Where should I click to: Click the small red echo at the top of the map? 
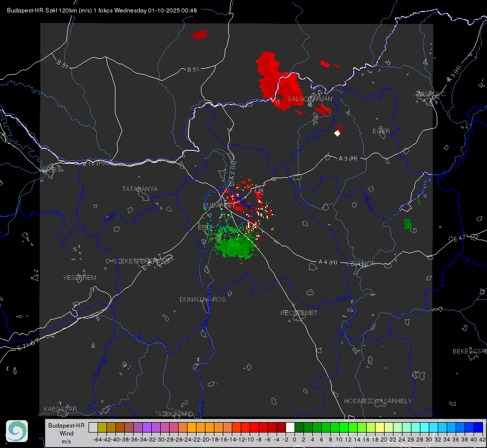pos(199,34)
